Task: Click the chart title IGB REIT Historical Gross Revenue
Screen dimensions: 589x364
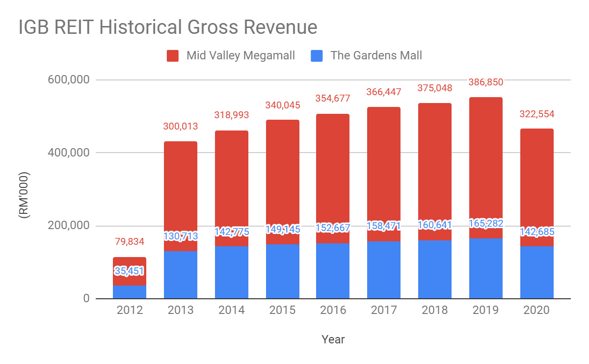Action: point(168,27)
